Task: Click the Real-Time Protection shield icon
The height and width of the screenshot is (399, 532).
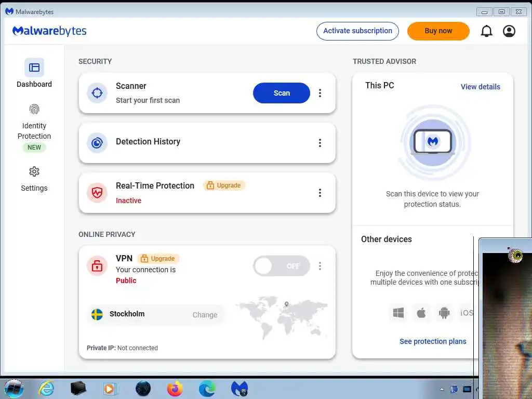Action: point(97,193)
